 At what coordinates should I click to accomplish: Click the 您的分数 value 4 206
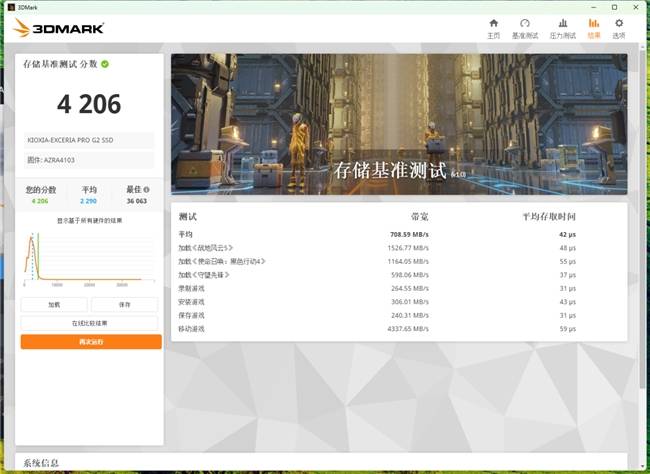(x=40, y=201)
